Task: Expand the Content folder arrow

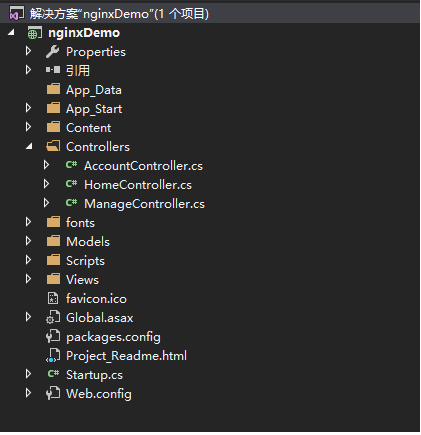Action: coord(29,127)
